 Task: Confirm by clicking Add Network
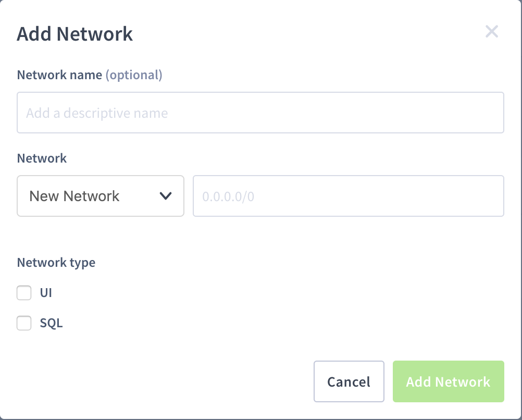448,381
